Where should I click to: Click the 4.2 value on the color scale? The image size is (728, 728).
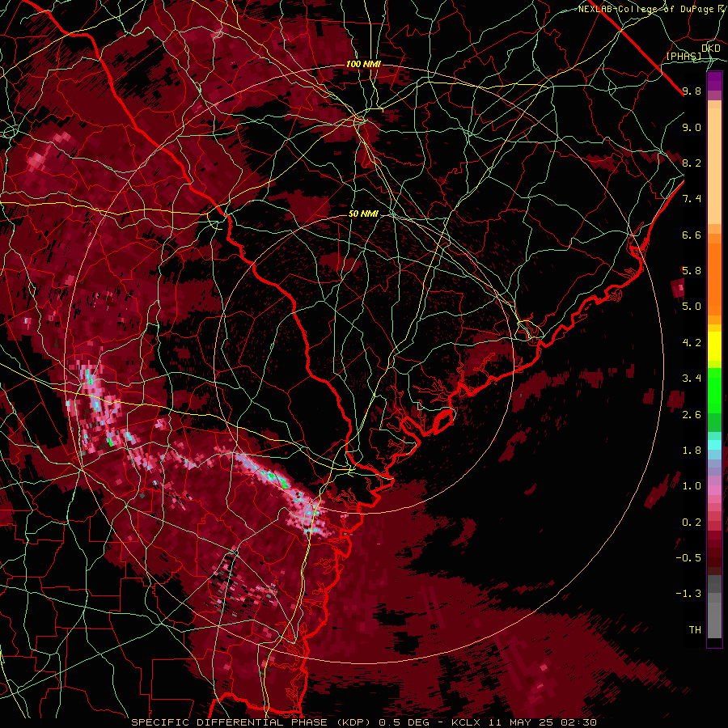(692, 343)
